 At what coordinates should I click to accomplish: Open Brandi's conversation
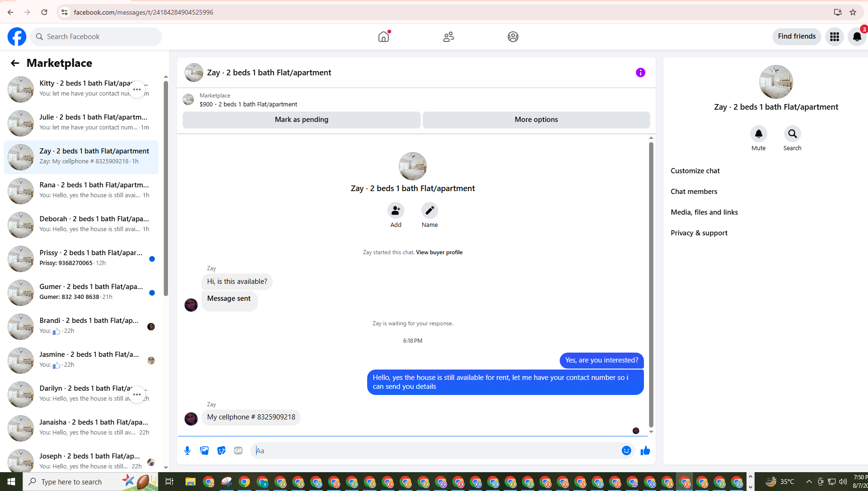tap(81, 326)
